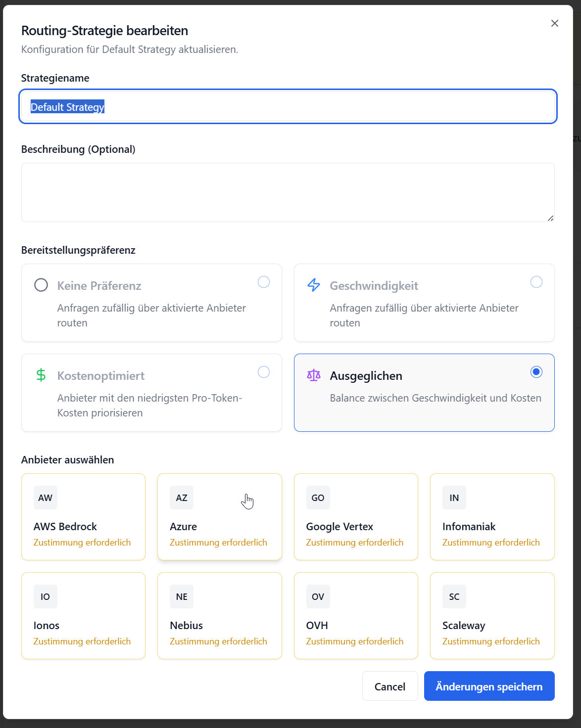Click the Cancel button
581x728 pixels.
[x=390, y=686]
